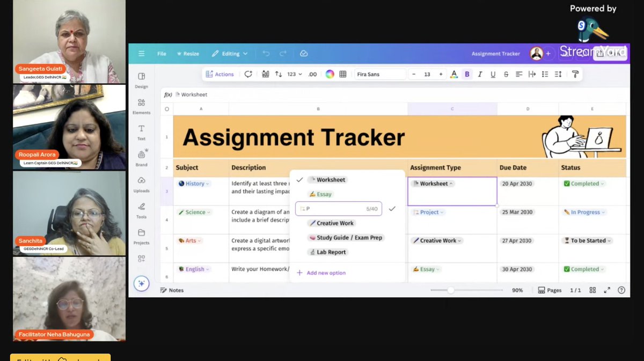This screenshot has height=361, width=644.
Task: Click the Pages button
Action: tap(550, 290)
